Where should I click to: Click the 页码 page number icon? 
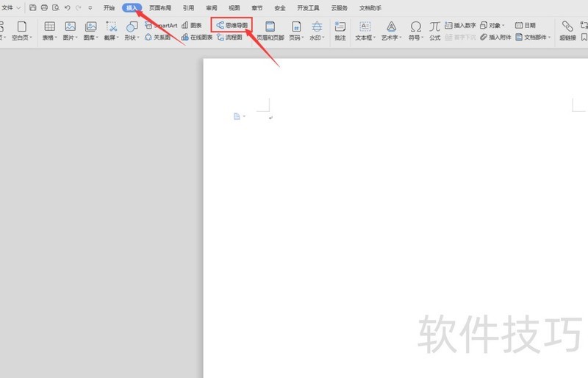point(296,26)
